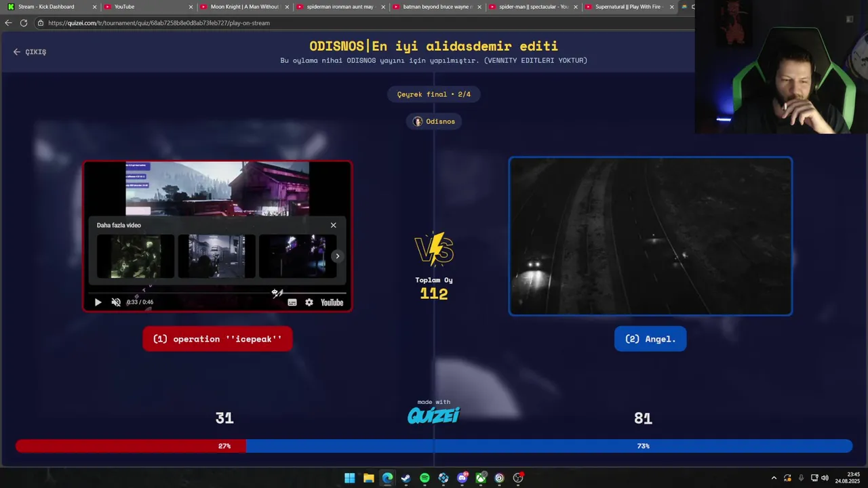Click the 81 vote count
868x488 pixels.
click(x=643, y=418)
